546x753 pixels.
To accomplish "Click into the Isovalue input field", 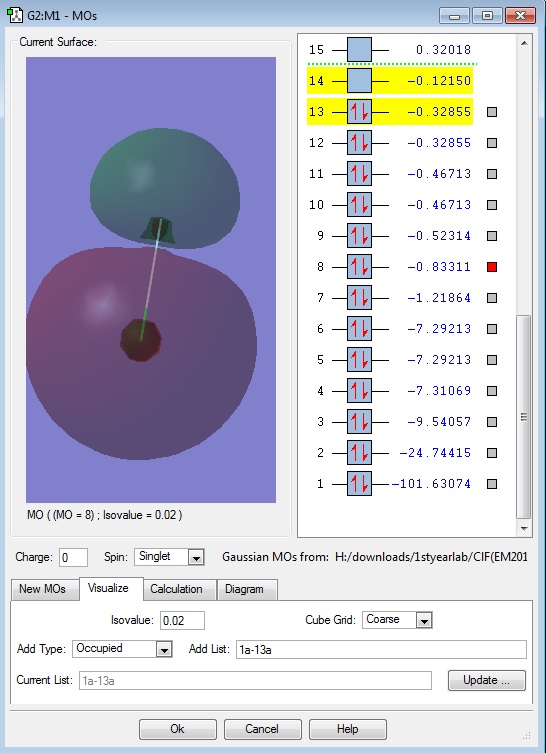I will pyautogui.click(x=182, y=620).
